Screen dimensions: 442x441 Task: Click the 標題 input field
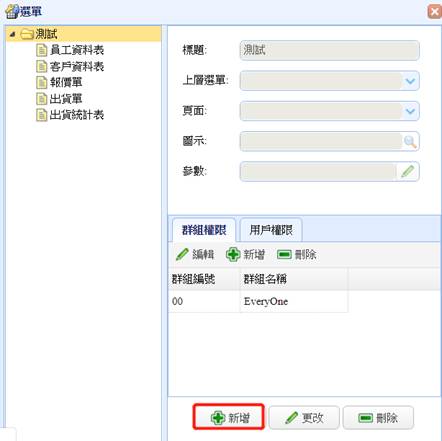pyautogui.click(x=329, y=50)
